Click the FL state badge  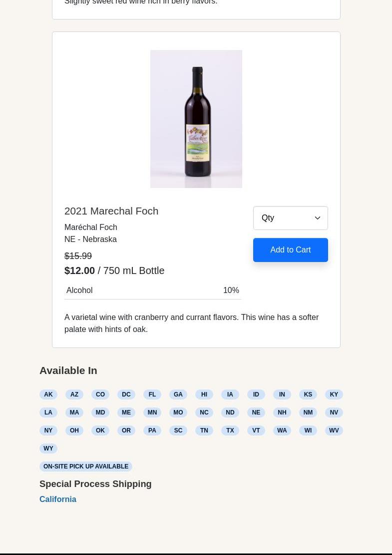click(152, 394)
